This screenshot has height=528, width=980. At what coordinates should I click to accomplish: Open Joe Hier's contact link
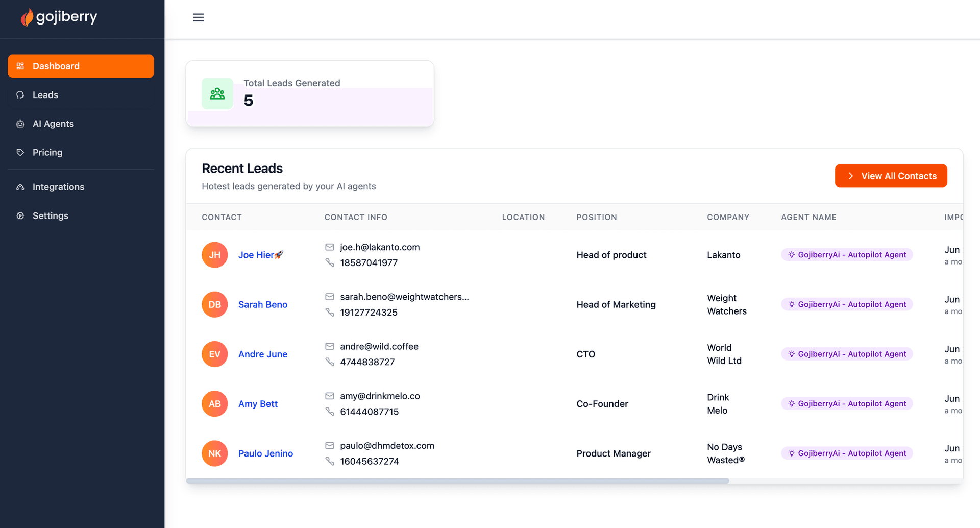(x=261, y=255)
